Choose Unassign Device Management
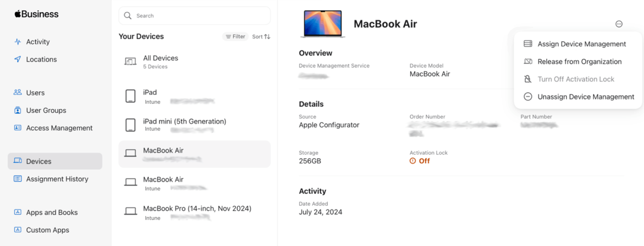This screenshot has width=644, height=246. click(x=585, y=97)
